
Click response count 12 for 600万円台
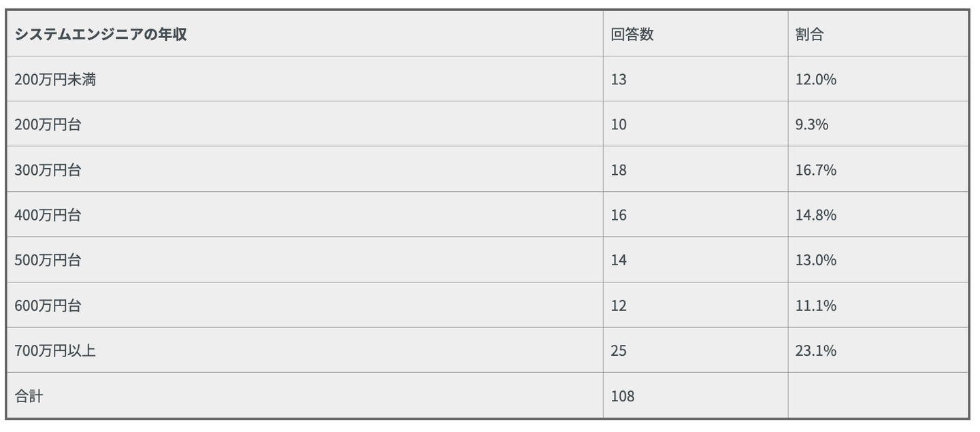[619, 305]
